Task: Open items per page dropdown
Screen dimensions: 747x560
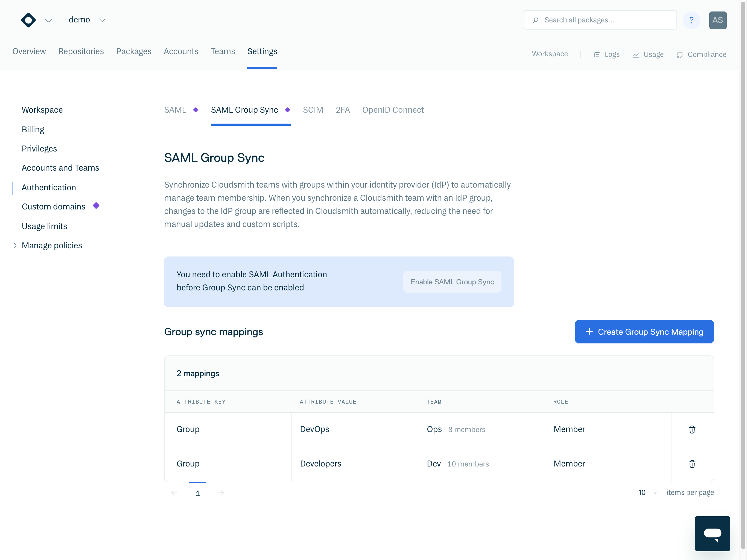Action: (648, 493)
